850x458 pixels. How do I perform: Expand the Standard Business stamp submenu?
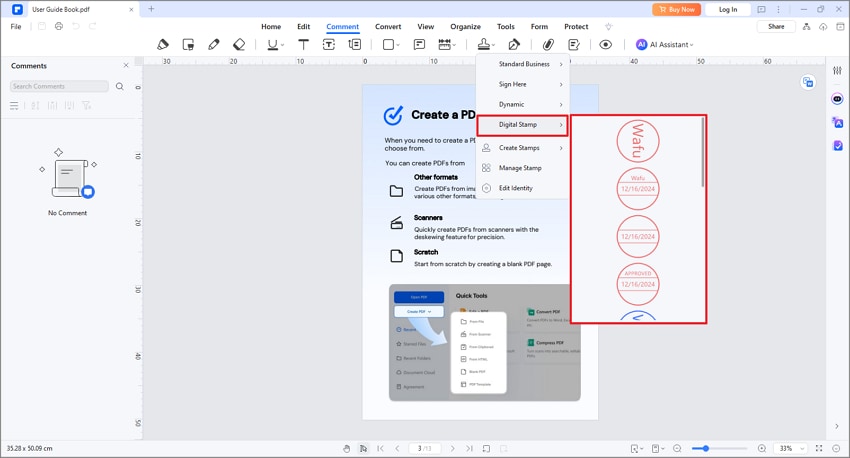(523, 64)
